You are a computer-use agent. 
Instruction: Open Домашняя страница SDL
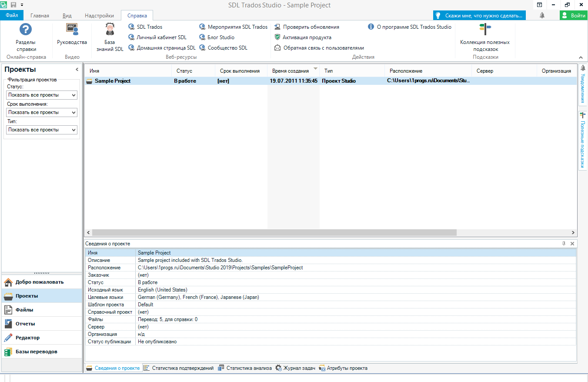click(162, 48)
